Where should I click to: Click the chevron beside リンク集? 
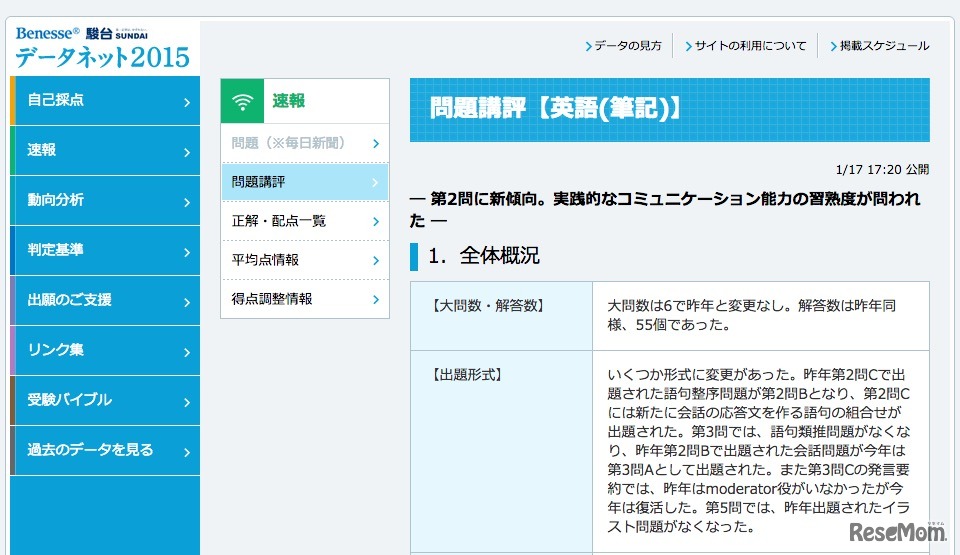tap(187, 352)
